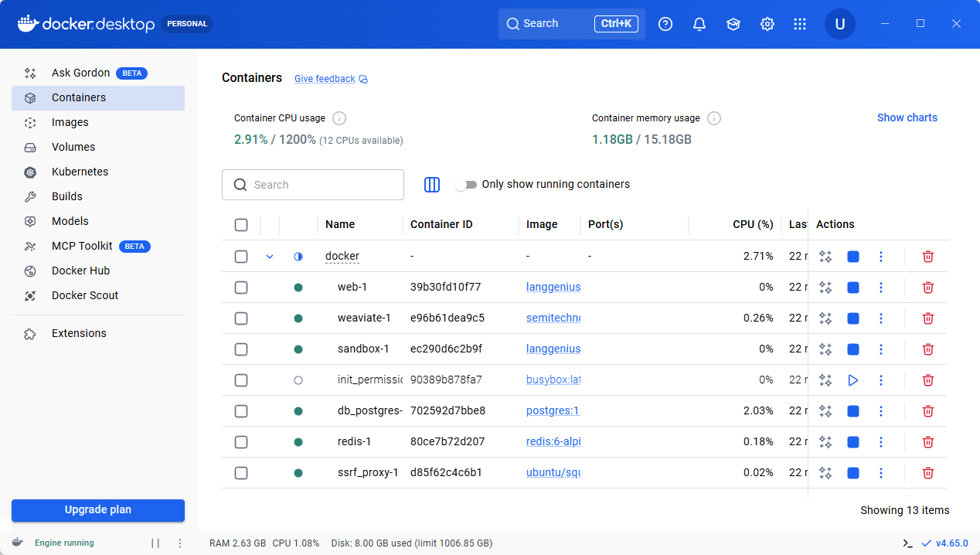
Task: Select the web-1 checkbox
Action: pyautogui.click(x=241, y=288)
